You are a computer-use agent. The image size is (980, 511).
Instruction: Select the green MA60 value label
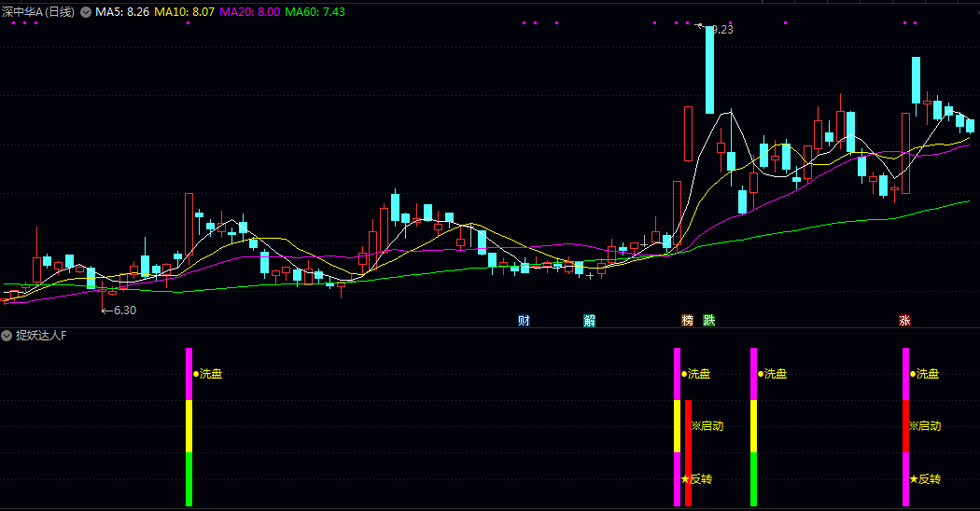pos(315,13)
